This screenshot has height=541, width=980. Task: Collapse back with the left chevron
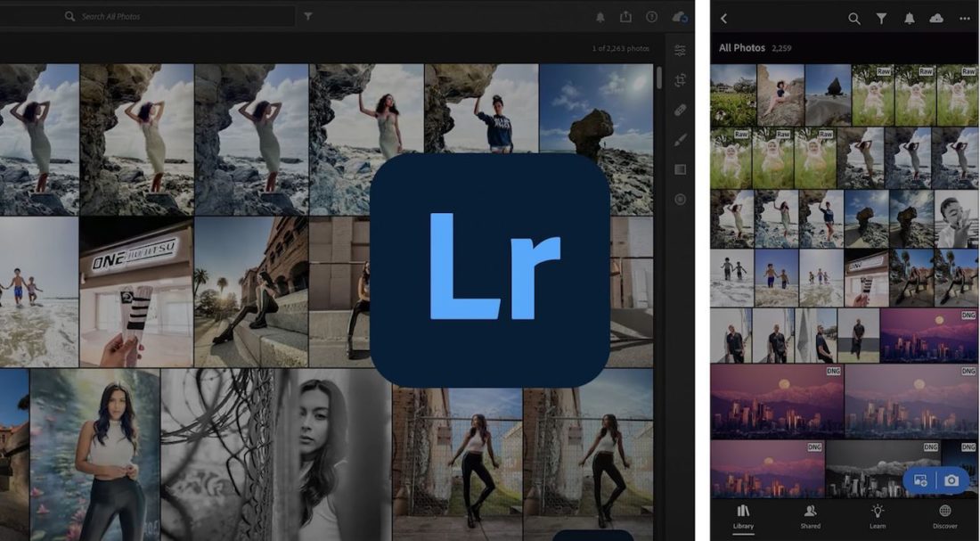click(725, 18)
